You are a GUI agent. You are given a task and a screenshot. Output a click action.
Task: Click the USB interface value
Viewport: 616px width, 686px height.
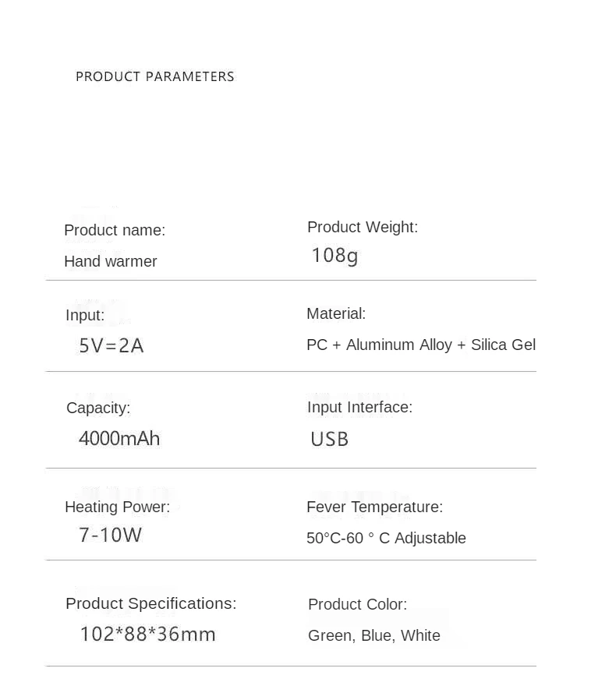coord(329,439)
